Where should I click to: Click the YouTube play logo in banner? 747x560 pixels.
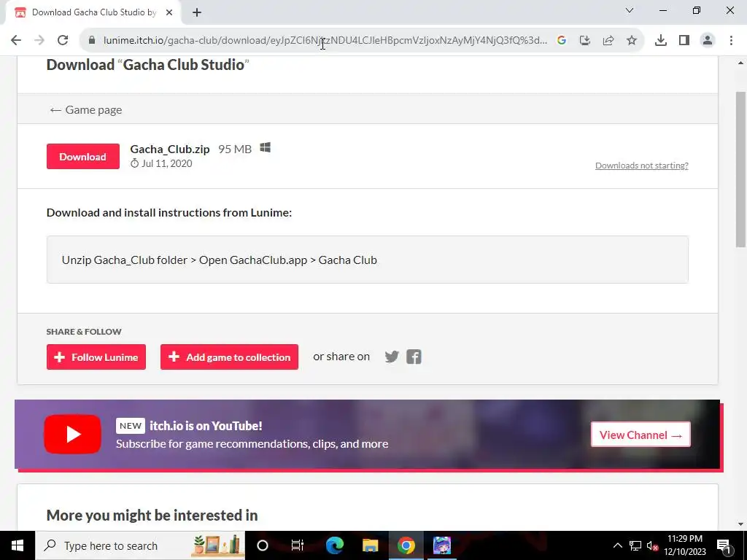72,434
